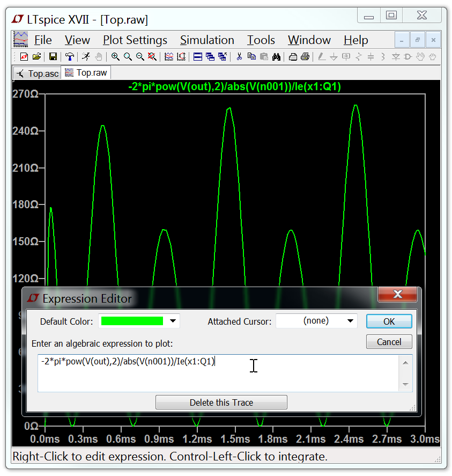Screen dimensions: 452x476
Task: Click the green default color swatch
Action: (x=132, y=321)
